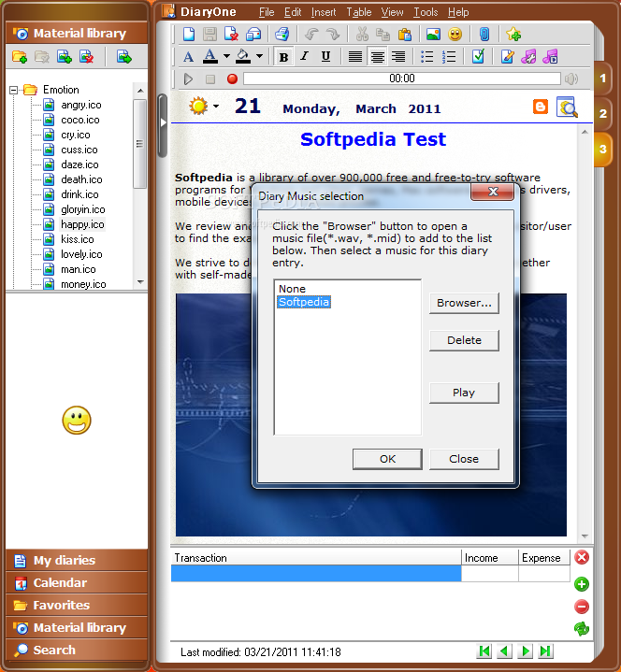Click the Font letter A icon
This screenshot has height=672, width=621.
pos(188,57)
